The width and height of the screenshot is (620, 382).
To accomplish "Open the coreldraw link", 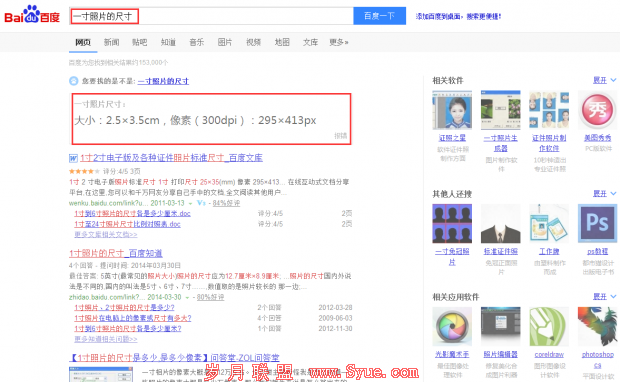I will [x=549, y=355].
